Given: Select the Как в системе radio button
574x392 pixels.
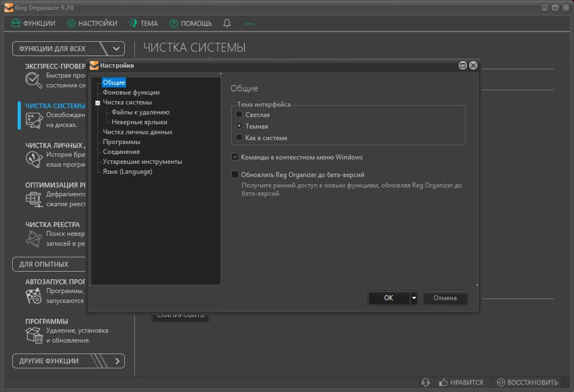Looking at the screenshot, I should coord(239,137).
